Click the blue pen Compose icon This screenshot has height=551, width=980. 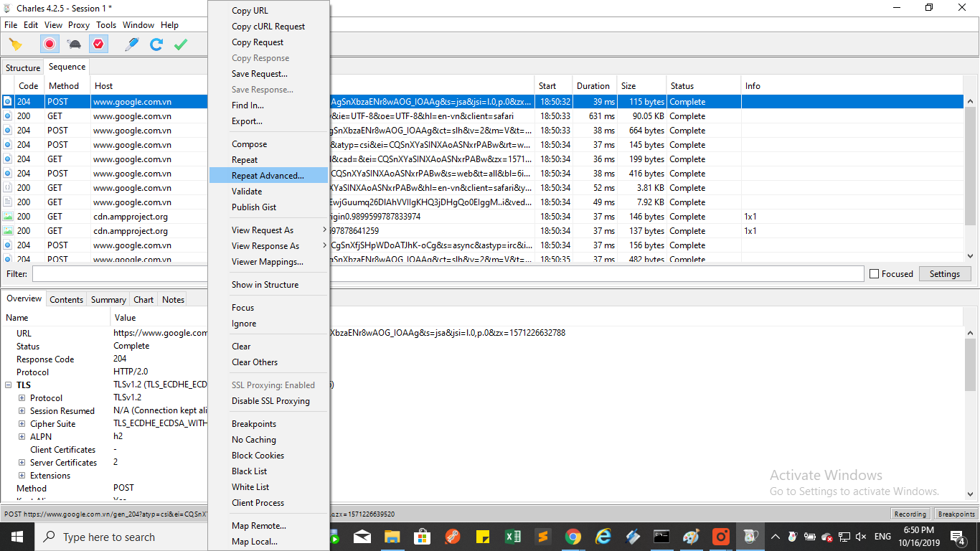click(x=131, y=44)
